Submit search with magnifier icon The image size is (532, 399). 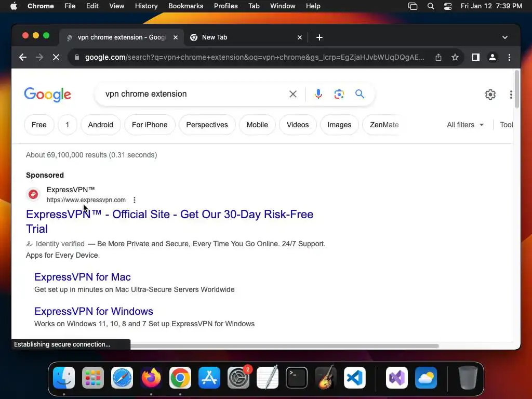pyautogui.click(x=360, y=94)
